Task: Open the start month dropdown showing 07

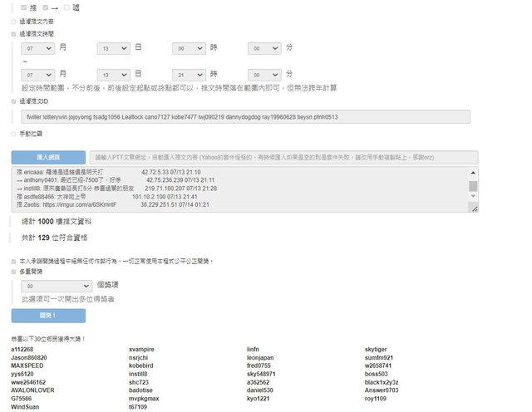Action: click(37, 49)
